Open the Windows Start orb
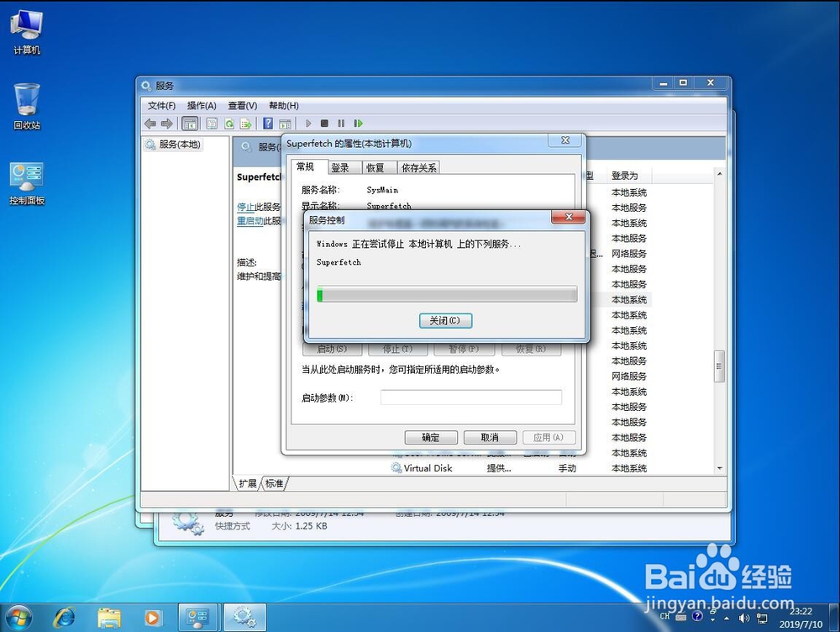This screenshot has height=632, width=840. 18,618
